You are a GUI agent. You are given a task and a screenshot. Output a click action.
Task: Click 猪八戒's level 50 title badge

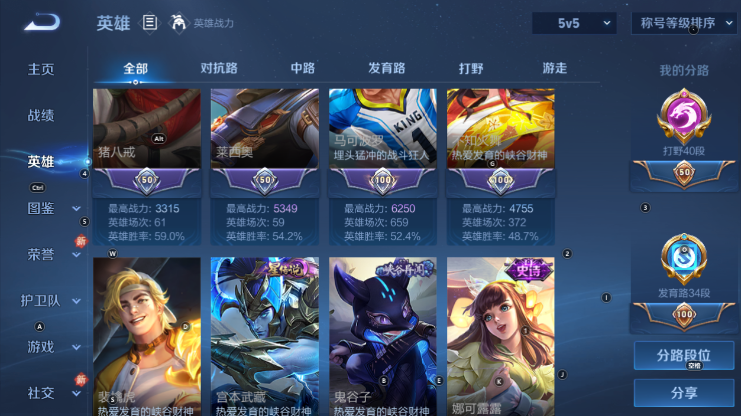tap(146, 180)
